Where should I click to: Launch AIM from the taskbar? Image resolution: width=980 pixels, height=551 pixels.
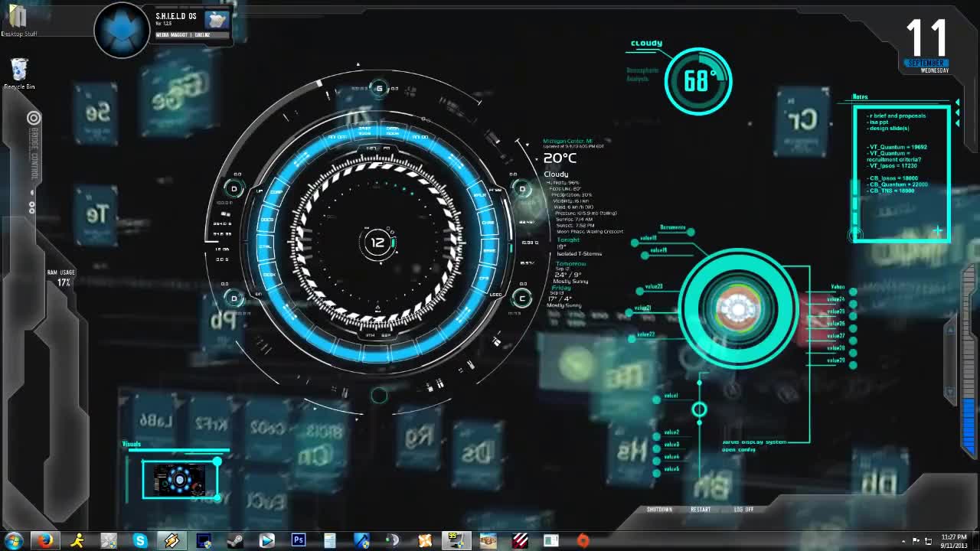click(x=77, y=540)
